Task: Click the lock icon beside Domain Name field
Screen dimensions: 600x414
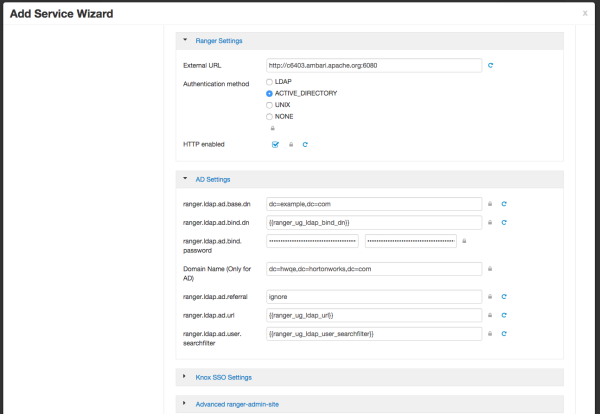Action: 490,268
